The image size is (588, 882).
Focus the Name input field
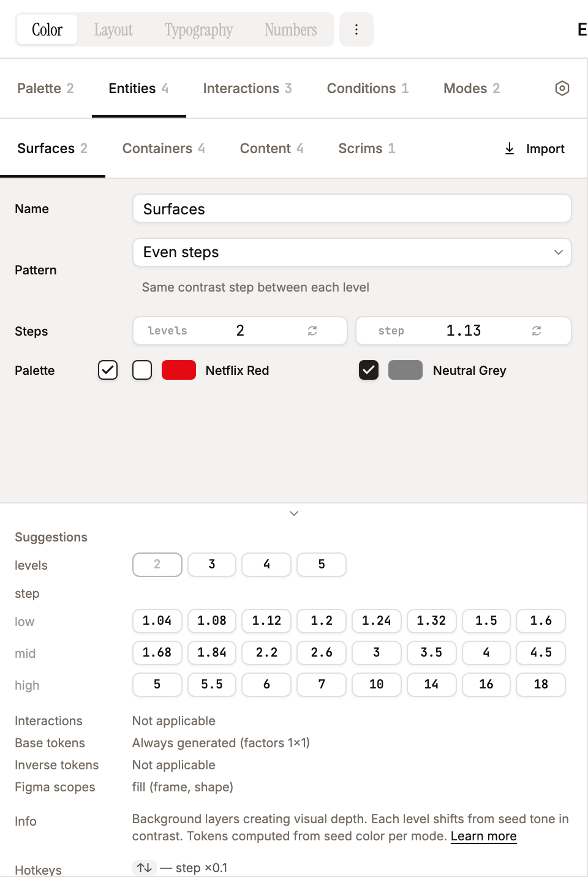tap(352, 209)
